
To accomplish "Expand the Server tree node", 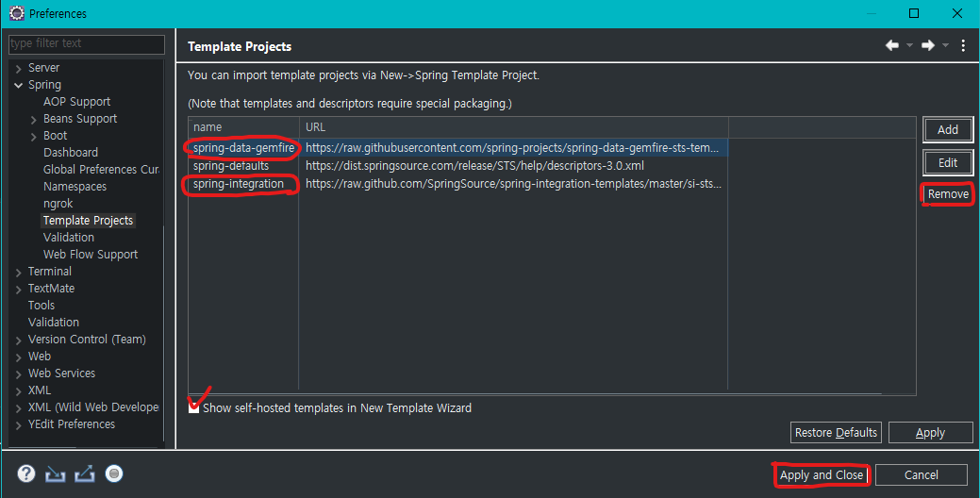I will [18, 68].
